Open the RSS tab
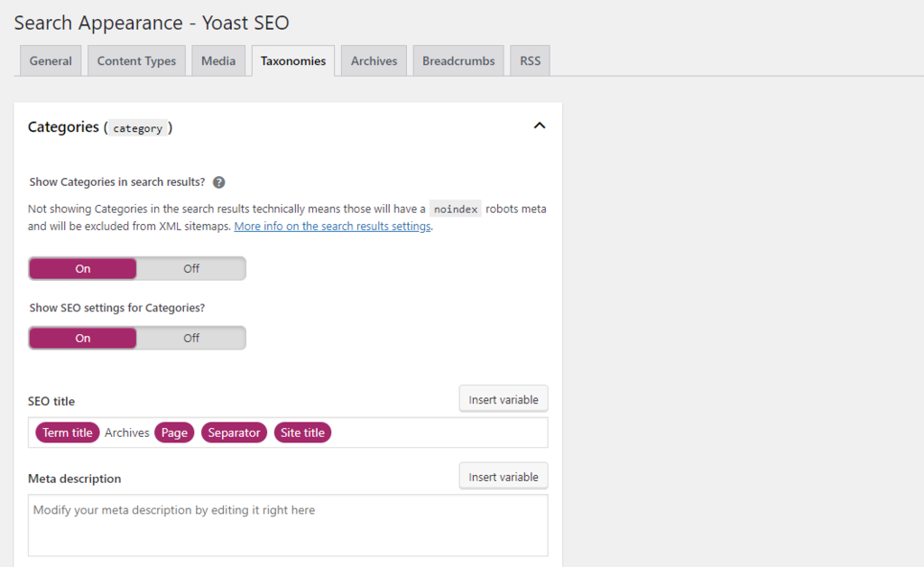Screen dimensions: 924x567 coord(530,60)
